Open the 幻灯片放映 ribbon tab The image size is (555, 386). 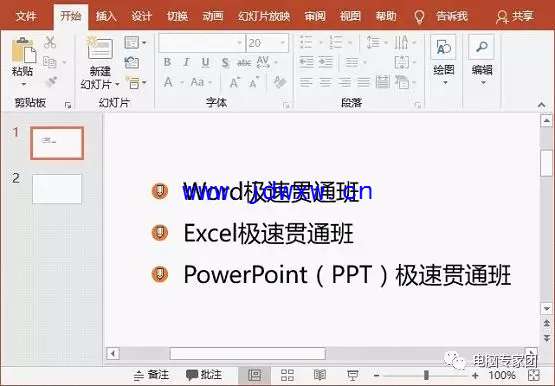264,16
